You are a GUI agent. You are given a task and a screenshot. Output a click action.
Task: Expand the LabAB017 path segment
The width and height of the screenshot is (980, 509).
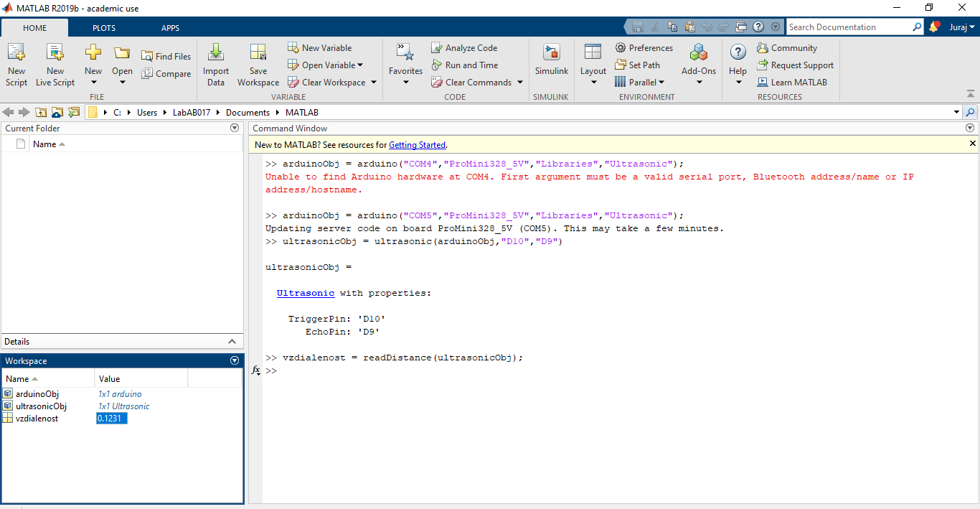tap(192, 113)
